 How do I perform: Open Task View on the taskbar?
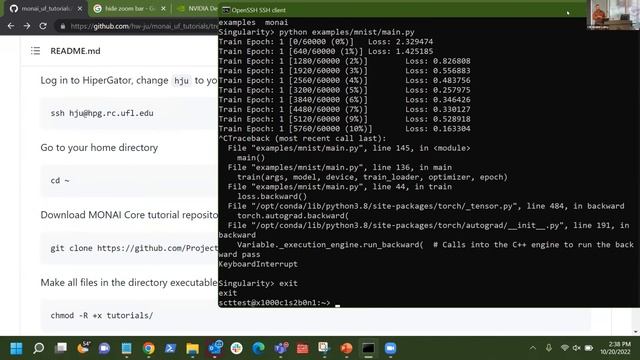point(61,348)
